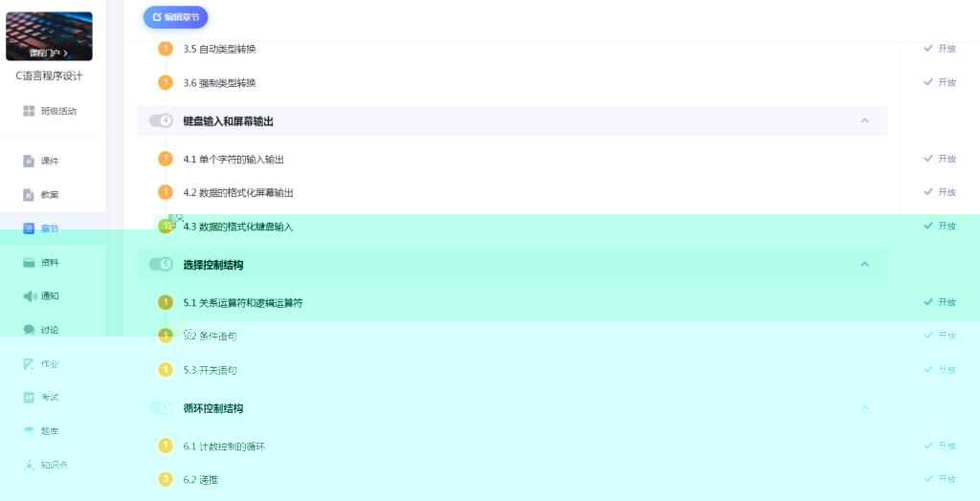Open section 6.1 计数控制的循环
Image resolution: width=980 pixels, height=501 pixels.
pos(224,447)
